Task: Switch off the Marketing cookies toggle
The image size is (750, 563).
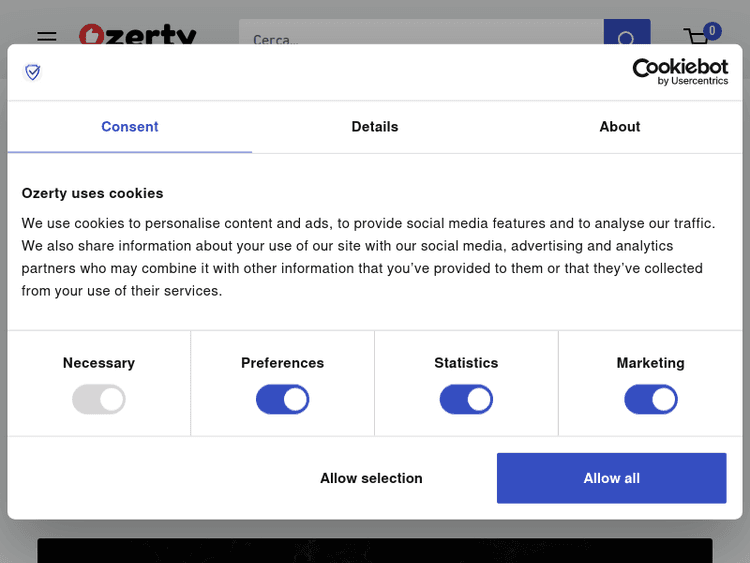Action: click(x=650, y=400)
